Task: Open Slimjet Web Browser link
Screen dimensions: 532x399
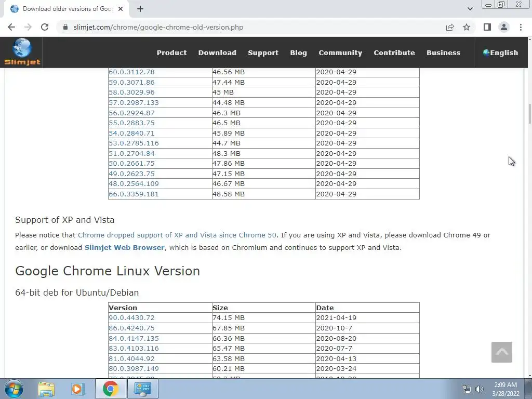Action: point(125,247)
